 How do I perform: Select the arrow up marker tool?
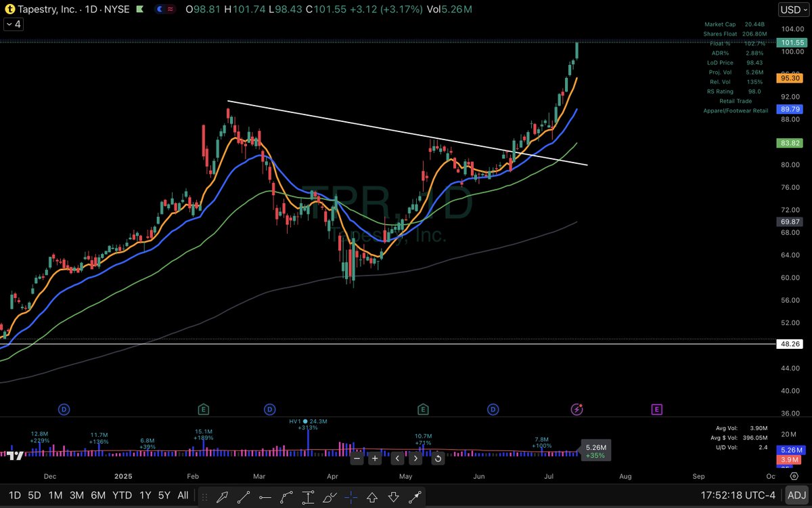[371, 496]
